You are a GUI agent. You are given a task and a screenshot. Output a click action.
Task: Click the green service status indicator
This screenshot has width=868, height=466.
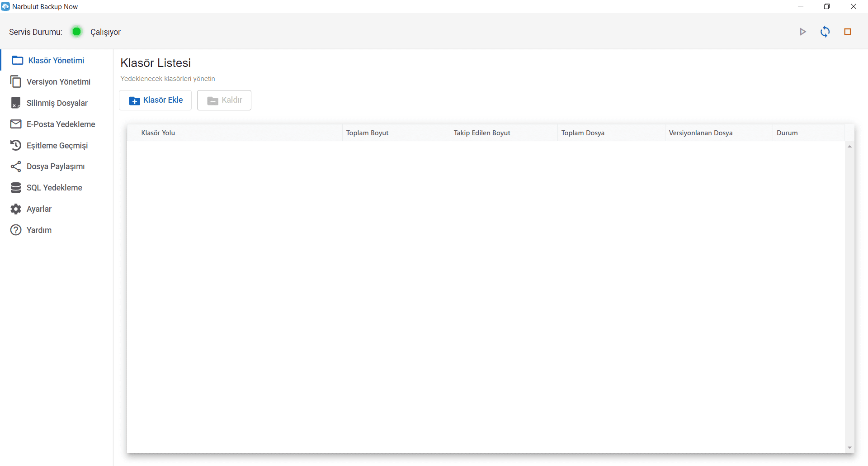pos(76,32)
